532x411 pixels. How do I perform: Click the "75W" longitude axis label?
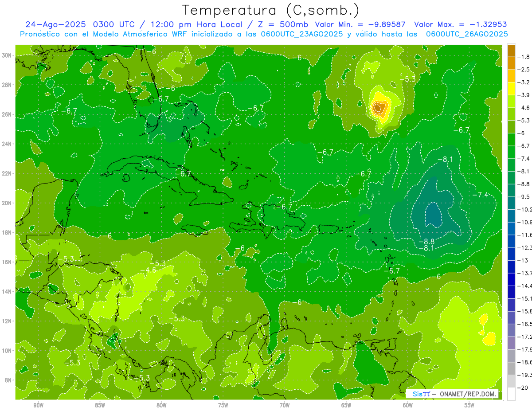tap(223, 405)
